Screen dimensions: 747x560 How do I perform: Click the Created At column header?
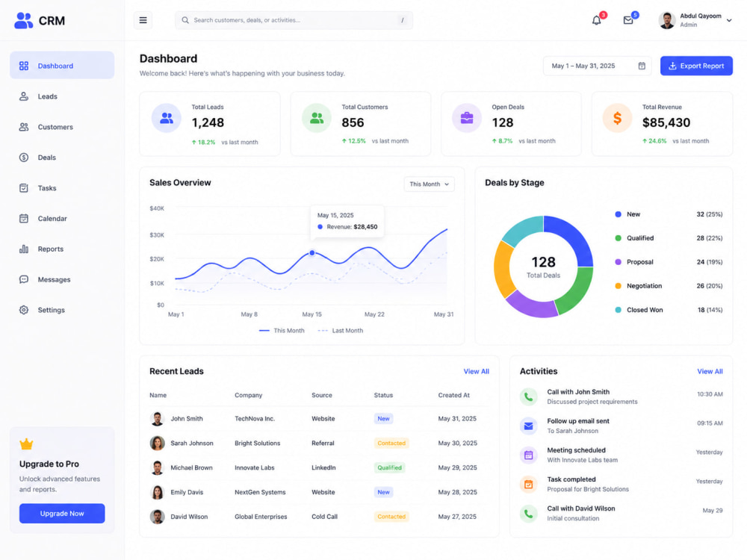[x=454, y=395]
